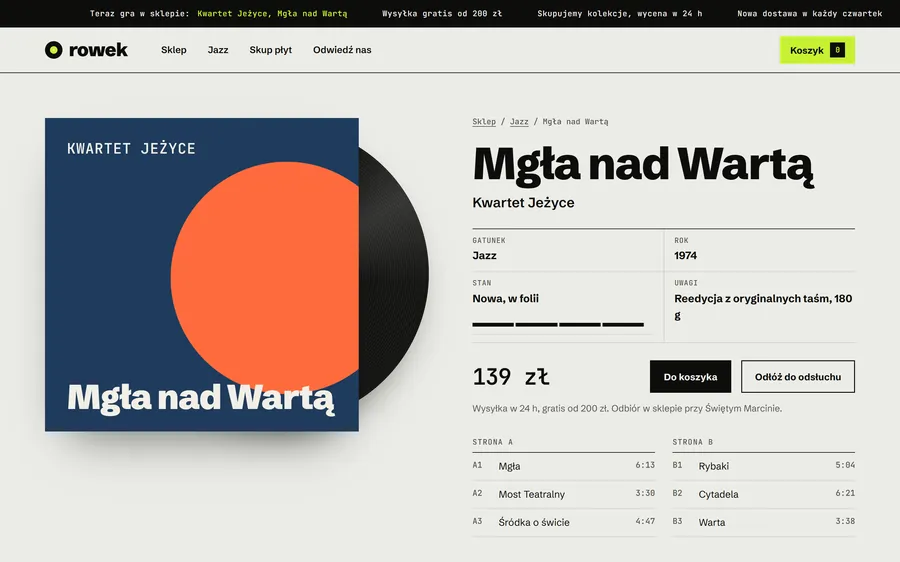This screenshot has height=562, width=900.
Task: Click the Mgła nad Wartą album cover
Action: 202,274
